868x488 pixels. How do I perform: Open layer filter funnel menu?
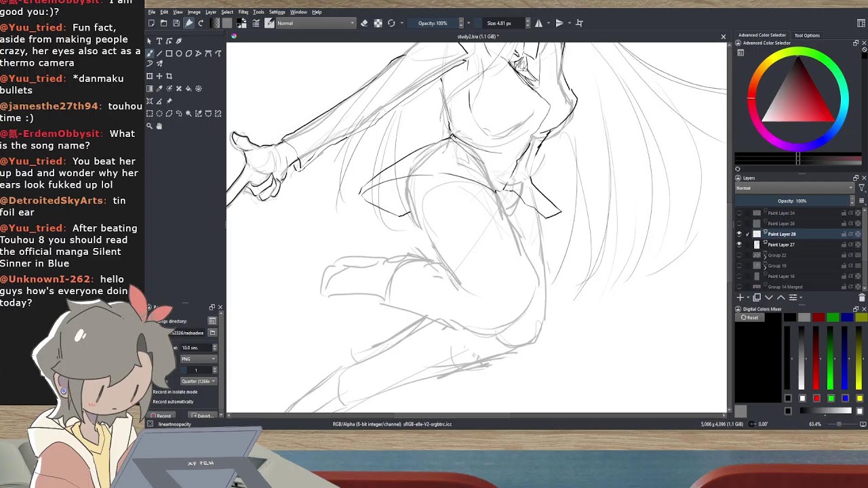click(x=862, y=188)
